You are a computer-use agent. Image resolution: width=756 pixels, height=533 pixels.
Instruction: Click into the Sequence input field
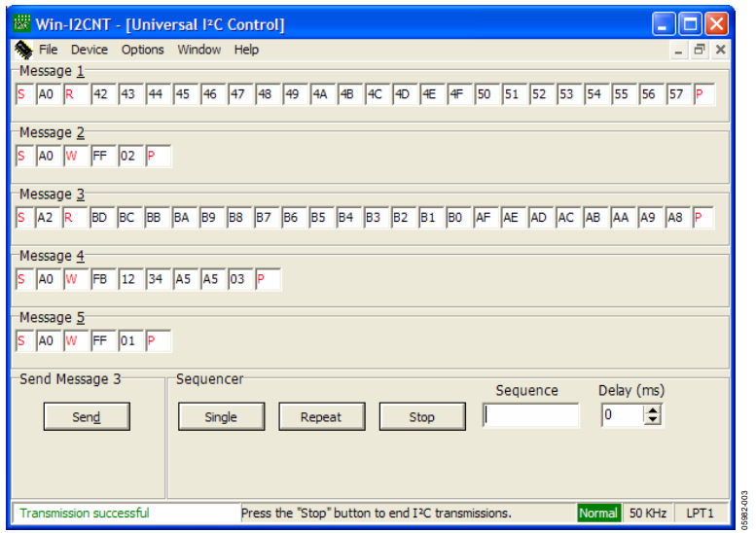(x=530, y=416)
